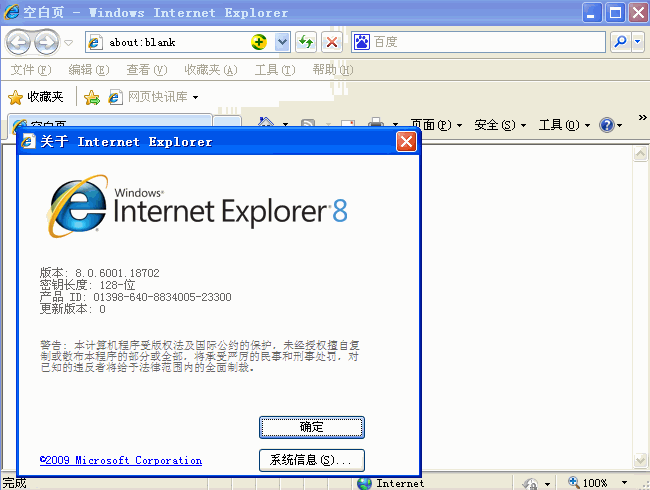
Task: Click the Home icon in command bar
Action: pyautogui.click(x=266, y=122)
